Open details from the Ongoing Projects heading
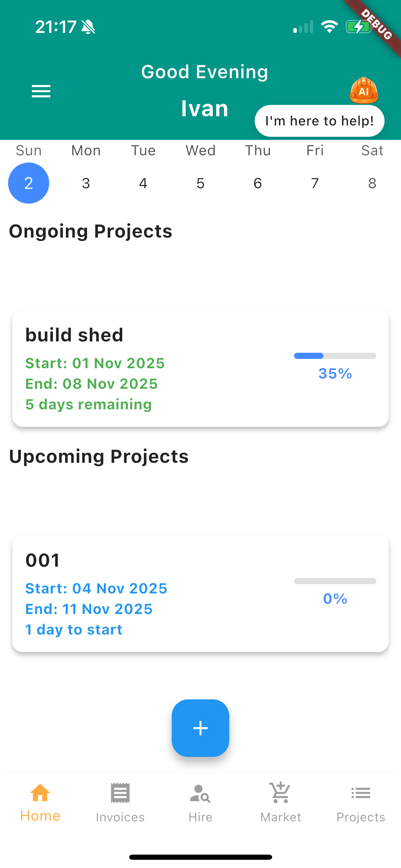 tap(91, 231)
